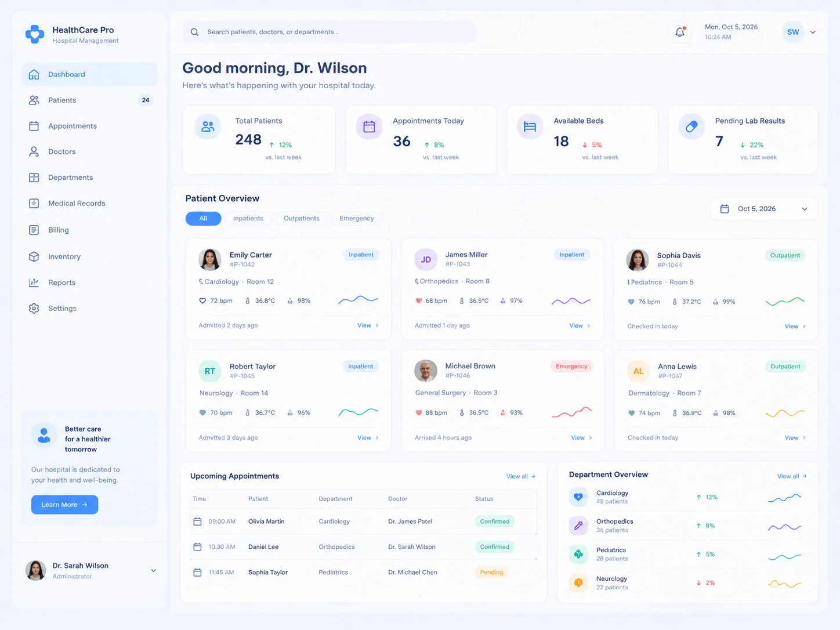Image resolution: width=840 pixels, height=630 pixels.
Task: Click the notification bell icon
Action: pos(680,32)
